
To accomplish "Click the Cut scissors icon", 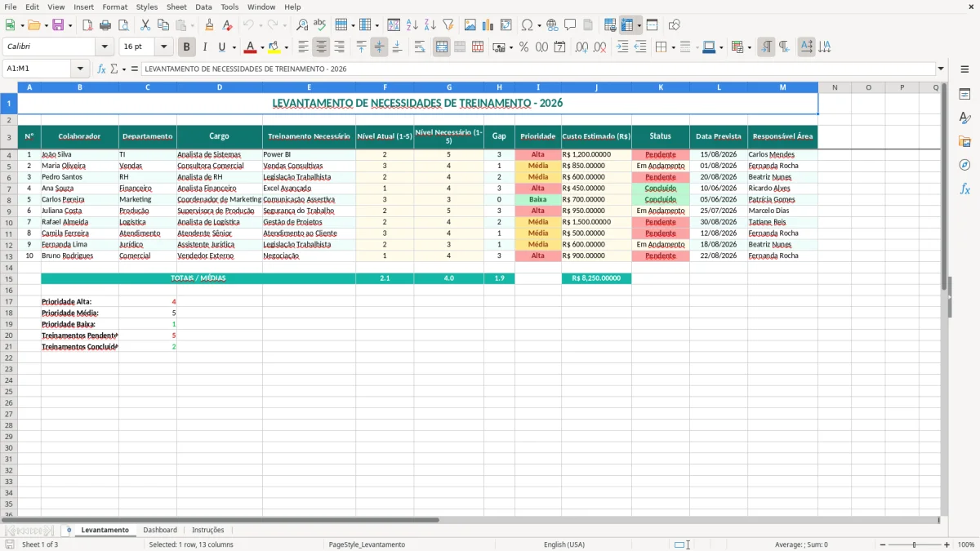I will click(x=145, y=25).
